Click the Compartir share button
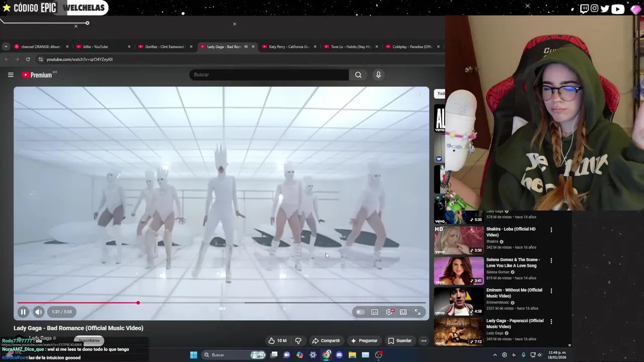This screenshot has width=644, height=362. click(x=326, y=341)
